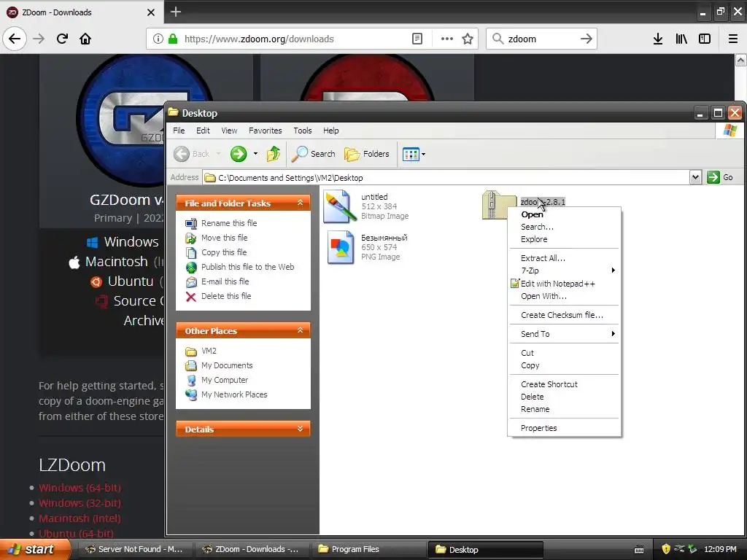This screenshot has width=747, height=560.
Task: Click the Go button
Action: (x=720, y=178)
